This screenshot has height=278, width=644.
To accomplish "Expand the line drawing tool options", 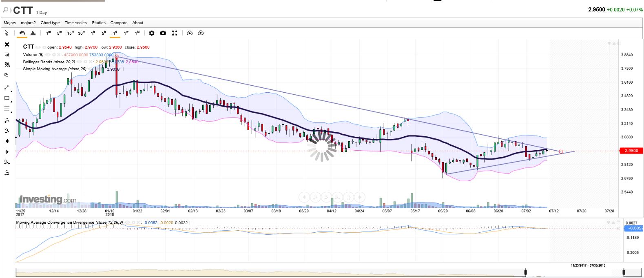I will click(x=11, y=91).
